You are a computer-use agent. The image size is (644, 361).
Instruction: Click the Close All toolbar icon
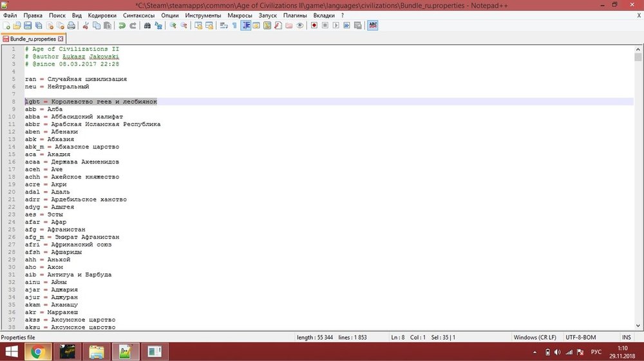coord(61,26)
